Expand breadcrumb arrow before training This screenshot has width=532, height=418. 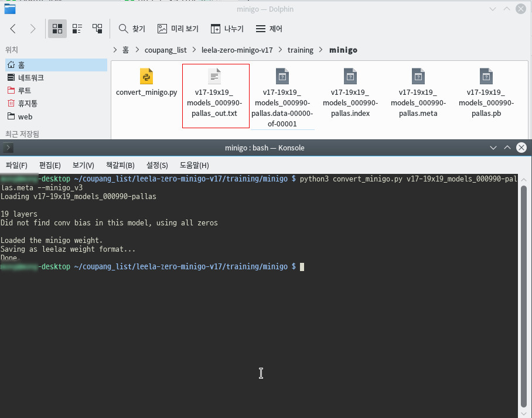(x=280, y=50)
